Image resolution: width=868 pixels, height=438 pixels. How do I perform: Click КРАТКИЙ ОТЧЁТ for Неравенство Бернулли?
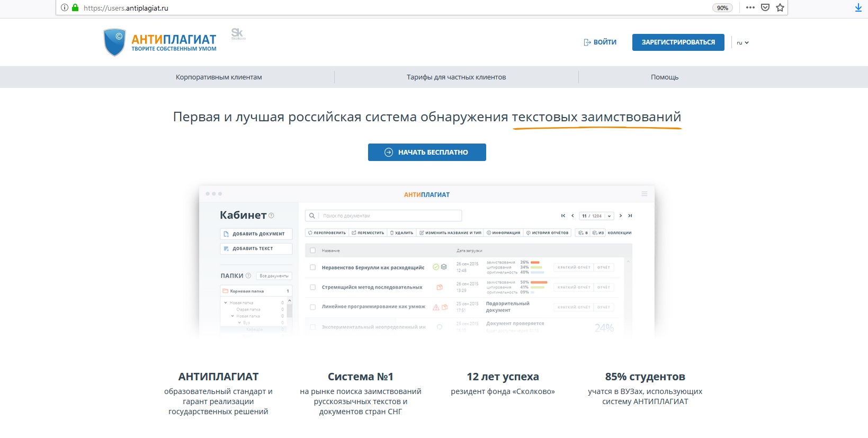[x=574, y=267]
